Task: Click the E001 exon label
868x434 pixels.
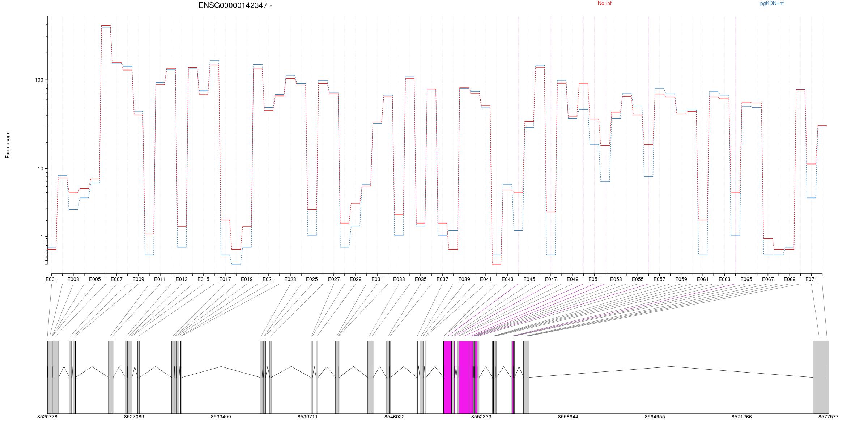Action: [51, 279]
